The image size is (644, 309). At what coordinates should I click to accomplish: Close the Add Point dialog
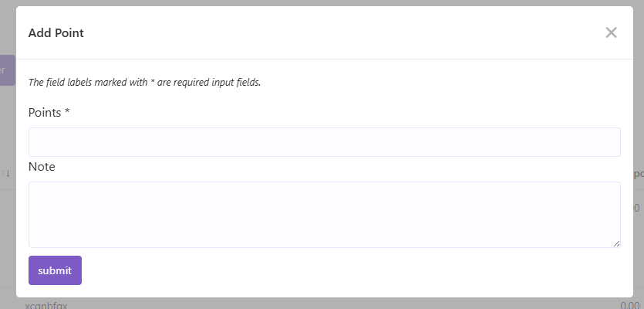(x=611, y=32)
